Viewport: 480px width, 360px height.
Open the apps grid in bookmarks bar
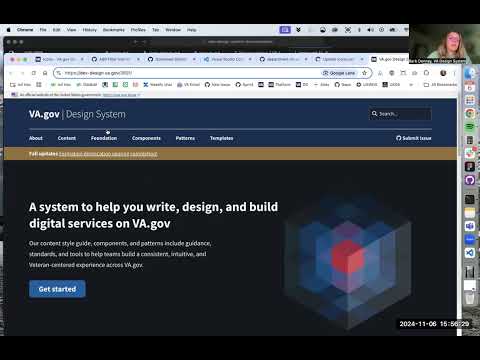point(39,85)
